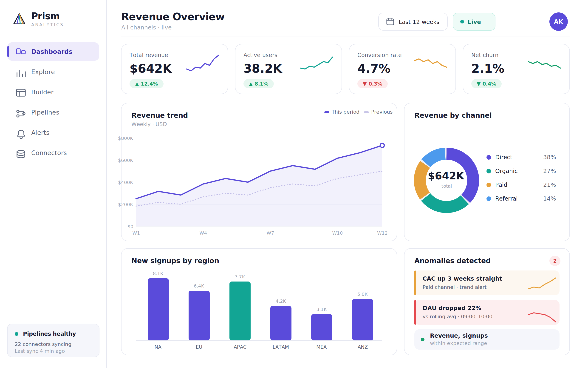Image resolution: width=588 pixels, height=368 pixels.
Task: Click the Explore bar-chart icon
Action: (x=21, y=74)
